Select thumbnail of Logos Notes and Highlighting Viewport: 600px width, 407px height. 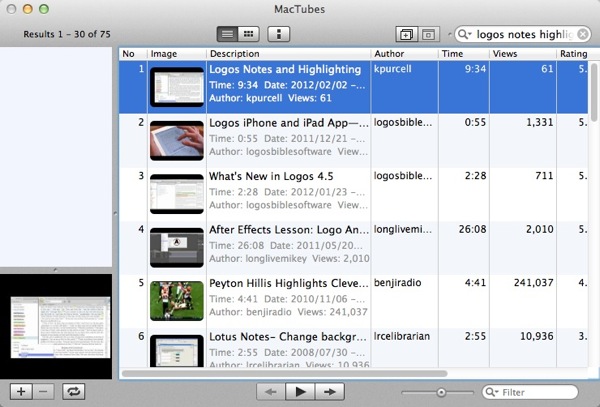(x=177, y=87)
